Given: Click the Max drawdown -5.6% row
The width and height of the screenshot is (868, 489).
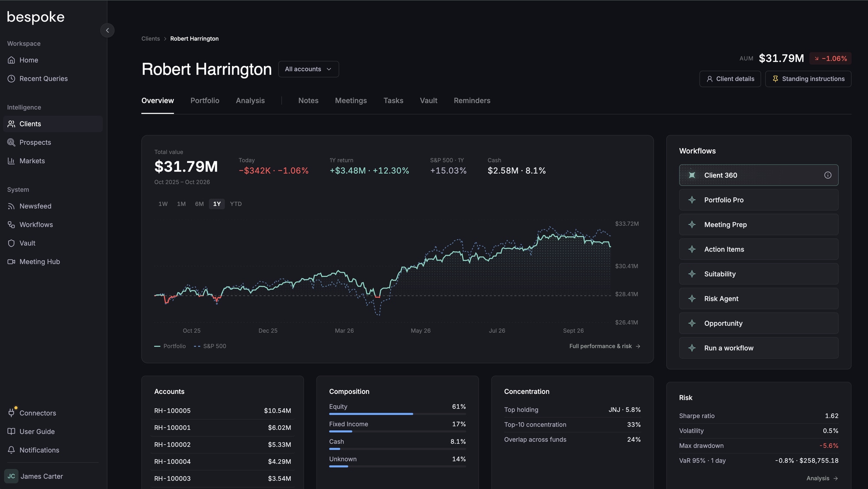Looking at the screenshot, I should coord(759,446).
